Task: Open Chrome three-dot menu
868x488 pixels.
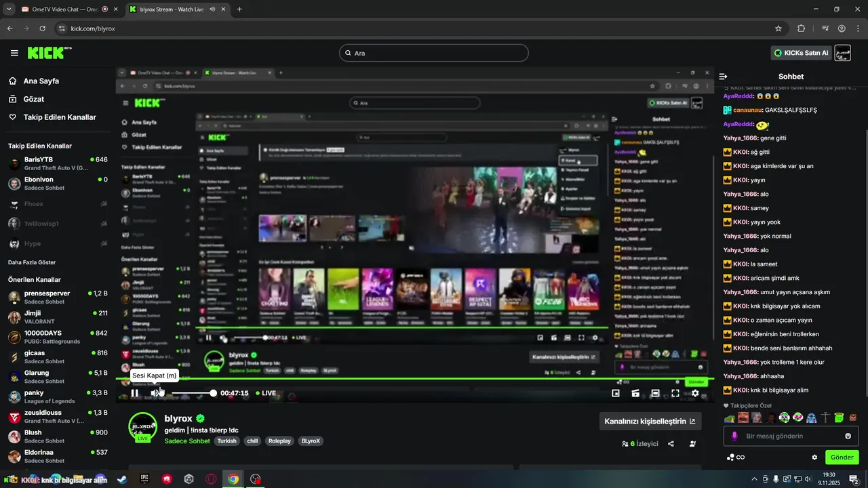Action: click(x=858, y=28)
